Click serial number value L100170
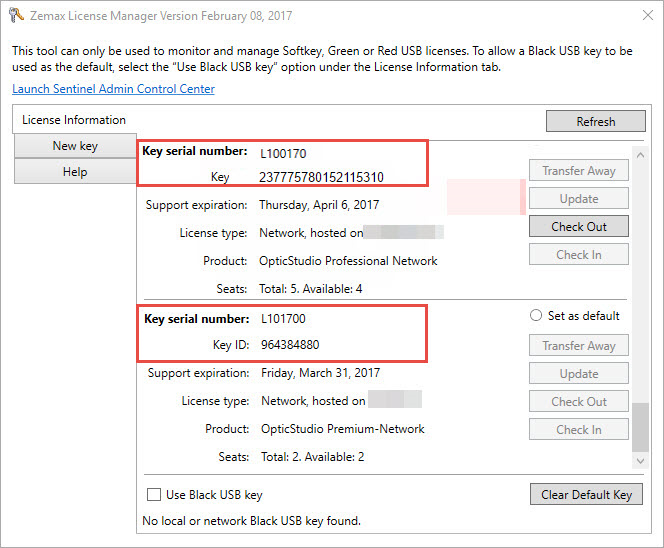Image resolution: width=664 pixels, height=548 pixels. 283,153
